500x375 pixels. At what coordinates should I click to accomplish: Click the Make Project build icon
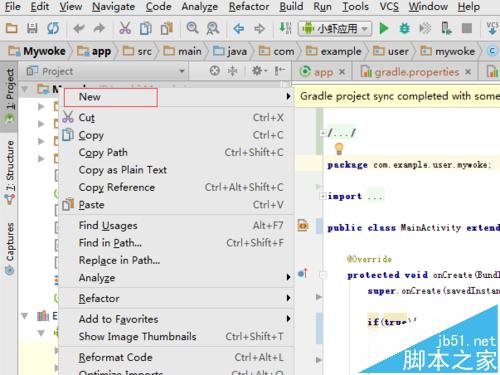coord(285,28)
